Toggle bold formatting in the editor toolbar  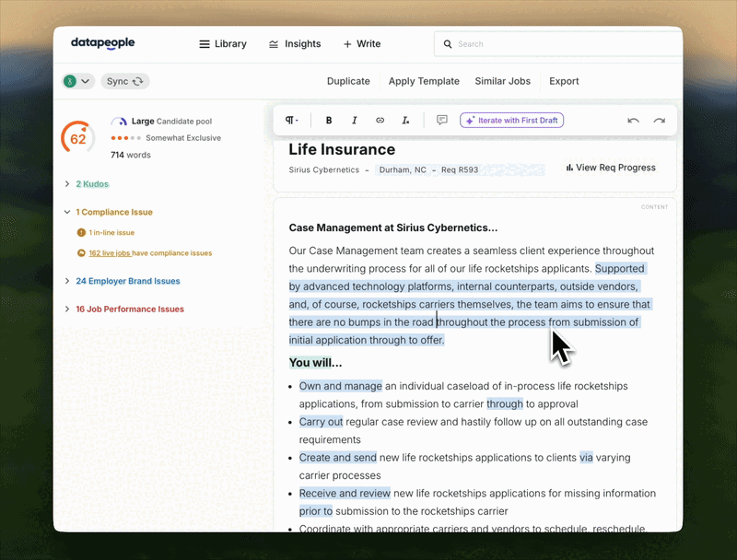point(329,121)
